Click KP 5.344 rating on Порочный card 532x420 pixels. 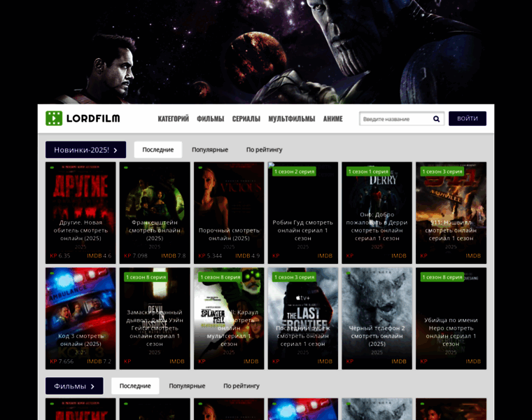tap(210, 255)
